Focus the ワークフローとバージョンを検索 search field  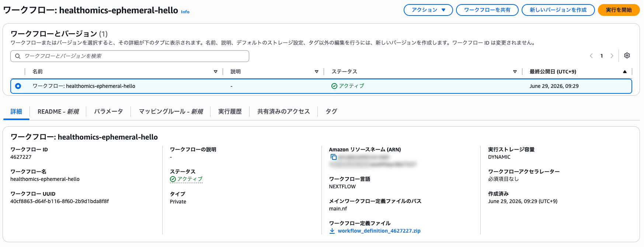tap(130, 56)
